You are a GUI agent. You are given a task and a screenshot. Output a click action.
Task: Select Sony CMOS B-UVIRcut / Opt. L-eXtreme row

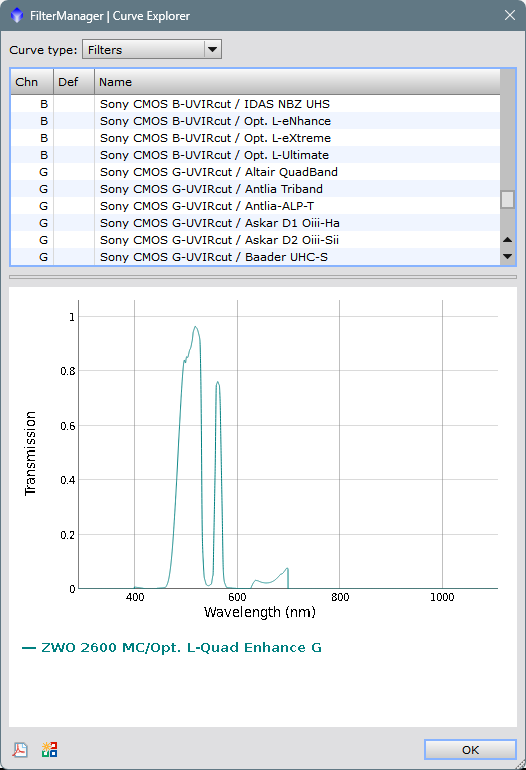(255, 138)
